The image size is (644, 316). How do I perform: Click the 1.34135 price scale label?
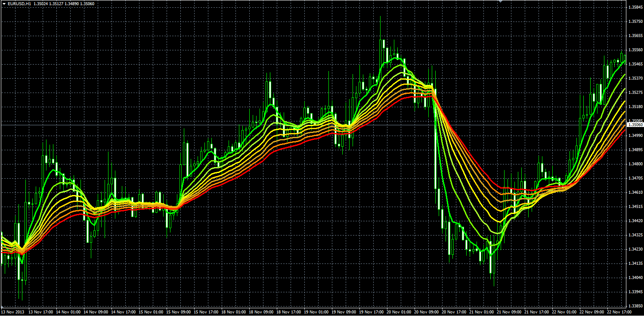click(635, 263)
